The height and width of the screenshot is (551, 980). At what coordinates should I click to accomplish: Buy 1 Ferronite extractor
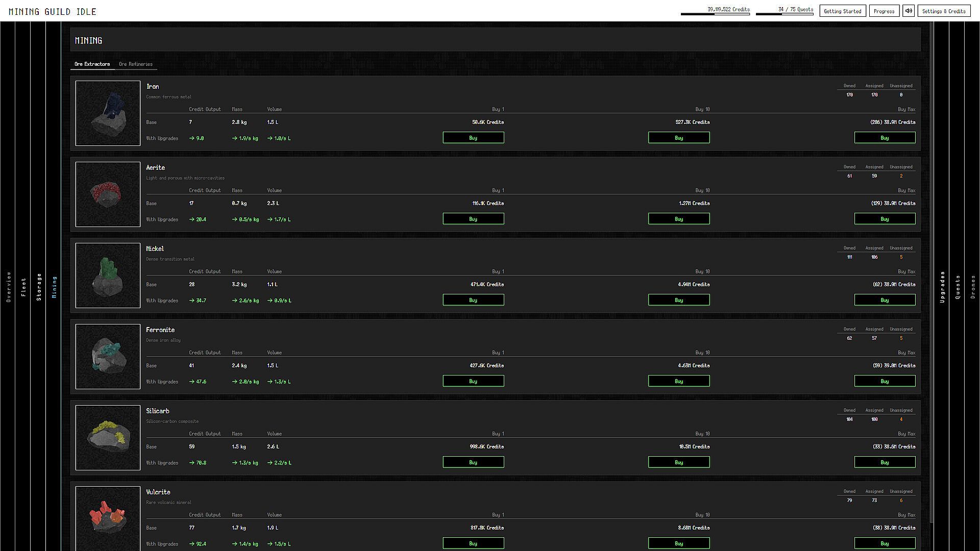click(473, 381)
